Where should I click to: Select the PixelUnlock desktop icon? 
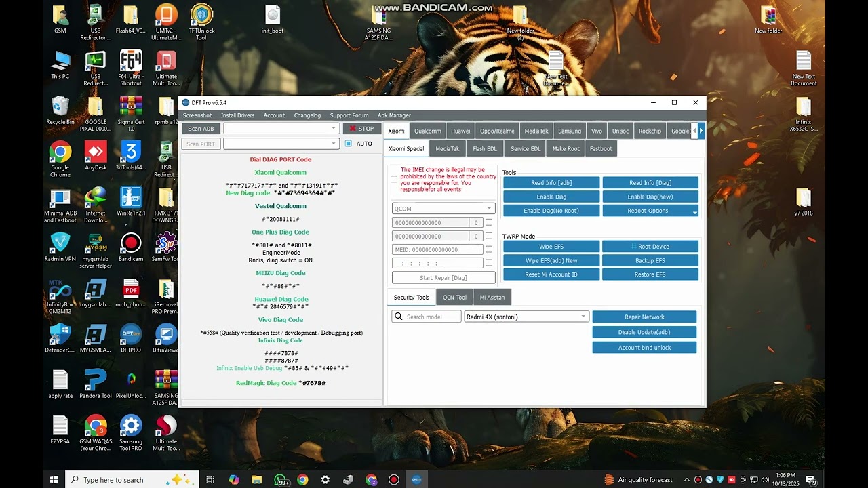131,380
